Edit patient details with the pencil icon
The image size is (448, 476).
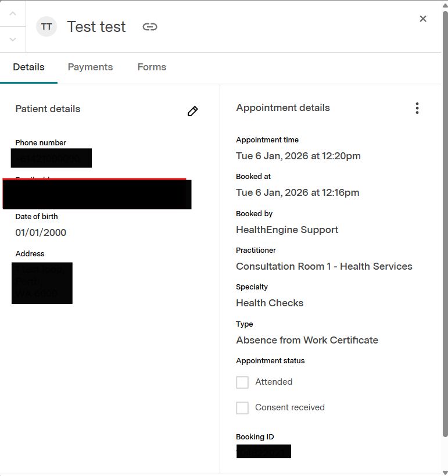(193, 111)
